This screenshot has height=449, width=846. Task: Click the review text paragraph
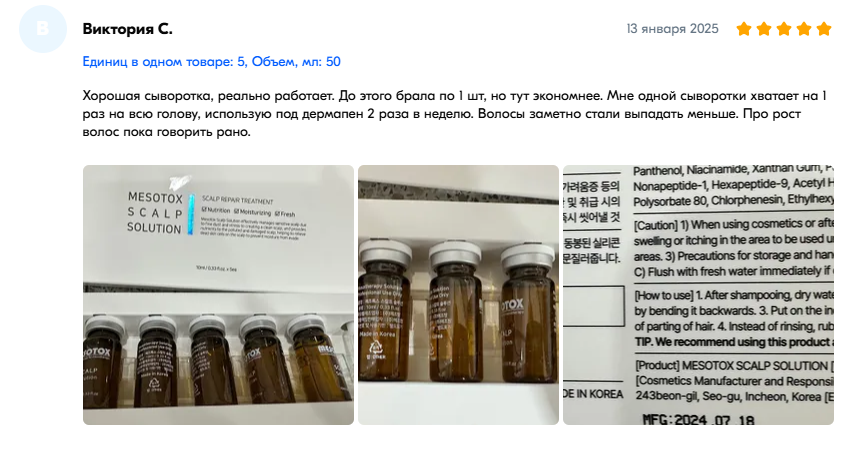(454, 114)
